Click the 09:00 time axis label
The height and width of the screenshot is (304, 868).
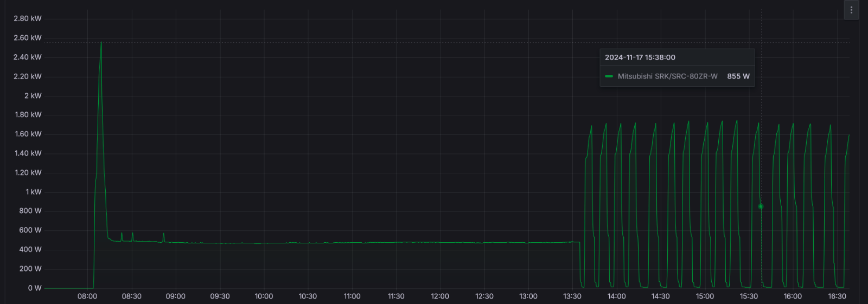click(x=175, y=296)
